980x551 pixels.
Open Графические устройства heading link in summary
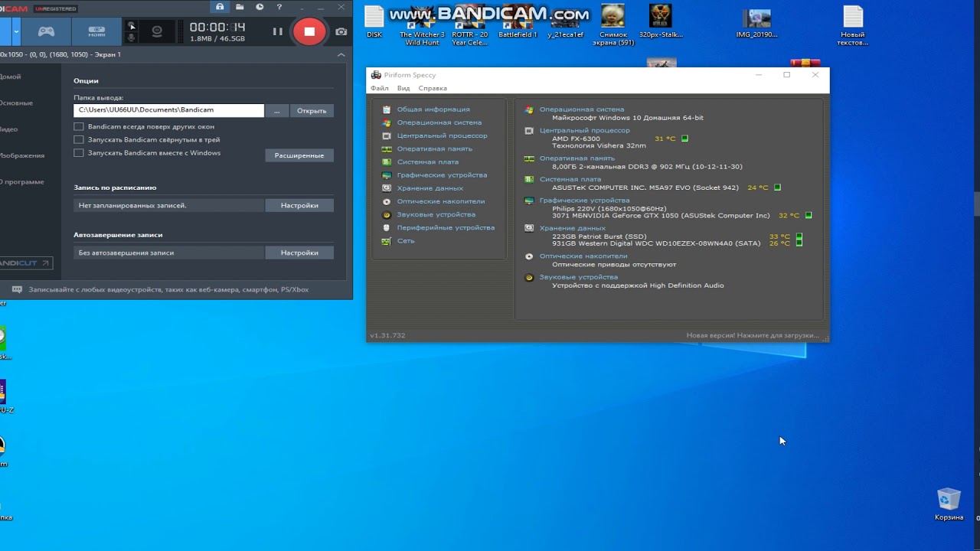click(584, 201)
